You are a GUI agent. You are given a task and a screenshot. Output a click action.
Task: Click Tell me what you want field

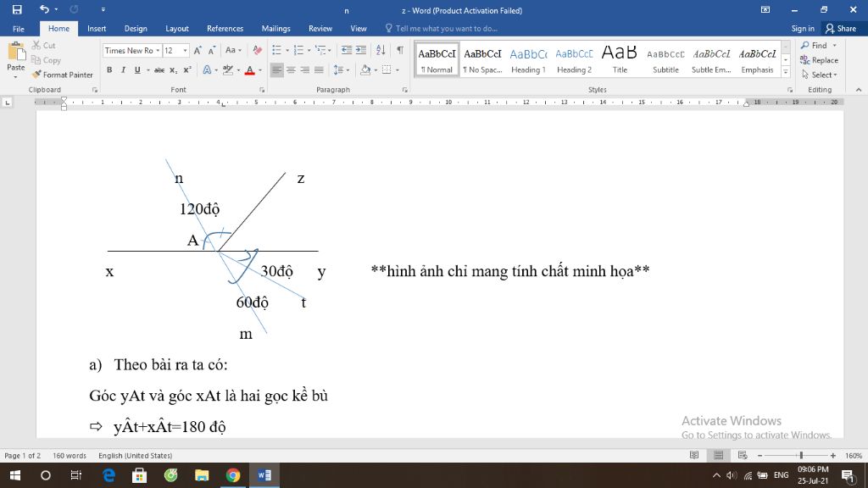pos(446,29)
